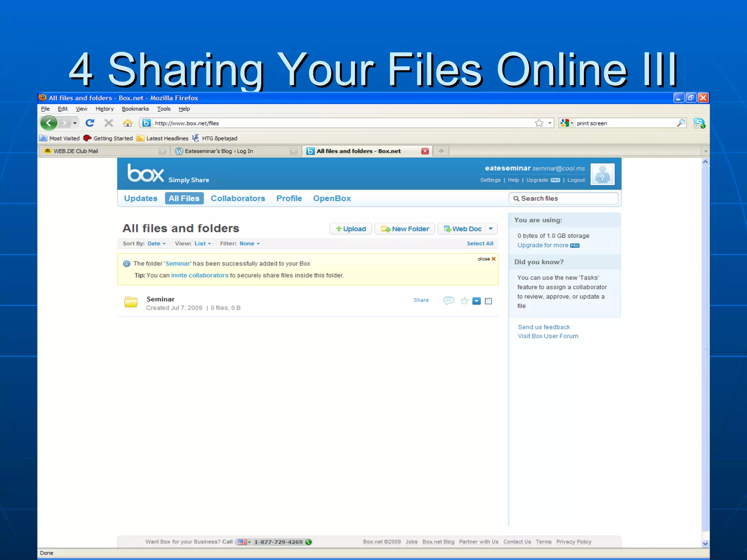The height and width of the screenshot is (560, 747).
Task: Open the Collaborators tab
Action: click(x=238, y=198)
